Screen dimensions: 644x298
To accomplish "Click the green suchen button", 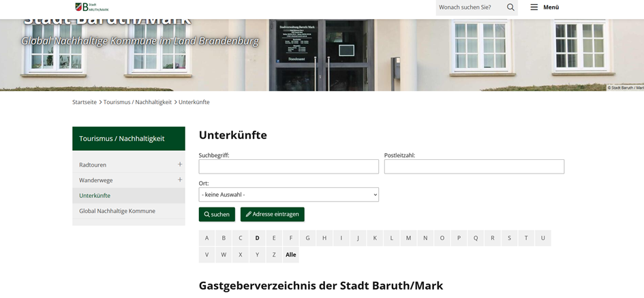I will click(217, 214).
